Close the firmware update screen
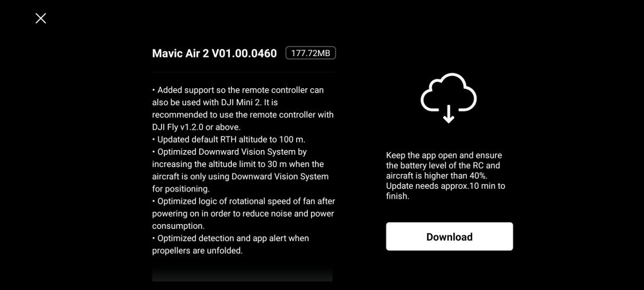This screenshot has width=644, height=290. click(41, 18)
